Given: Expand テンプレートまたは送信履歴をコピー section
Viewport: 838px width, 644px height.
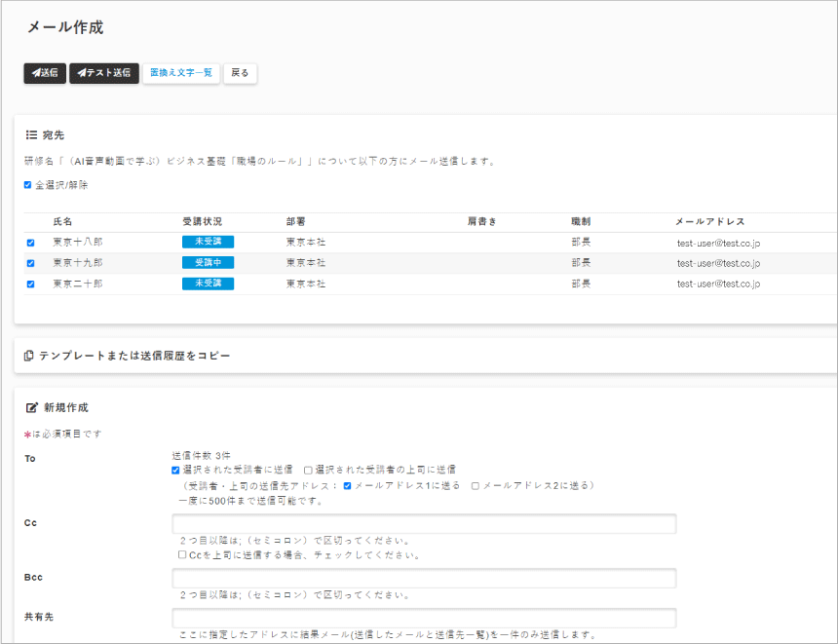Looking at the screenshot, I should coord(134,357).
